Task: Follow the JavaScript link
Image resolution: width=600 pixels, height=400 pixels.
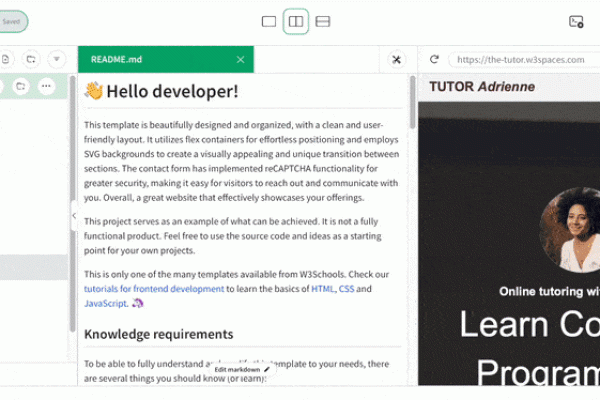Action: (105, 303)
